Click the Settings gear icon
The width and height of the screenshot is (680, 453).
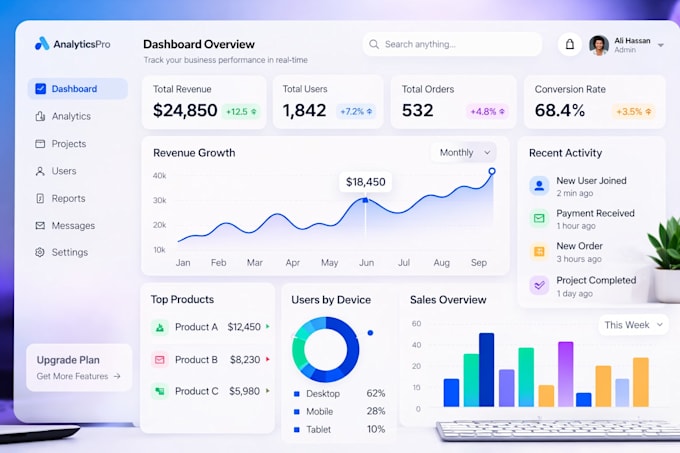pyautogui.click(x=40, y=252)
